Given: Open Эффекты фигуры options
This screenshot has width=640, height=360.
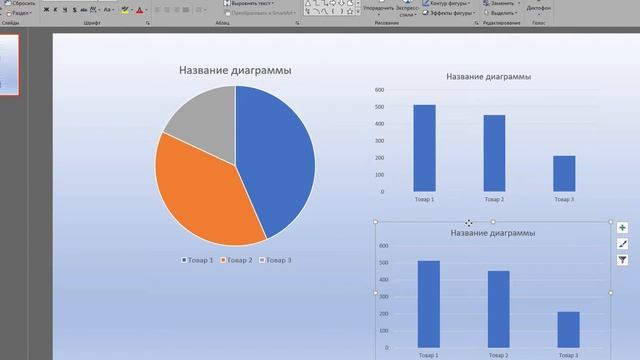Looking at the screenshot, I should (449, 13).
